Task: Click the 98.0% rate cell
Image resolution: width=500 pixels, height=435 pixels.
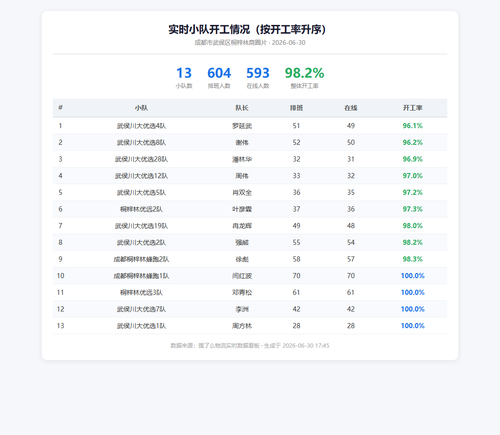Action: tap(413, 226)
